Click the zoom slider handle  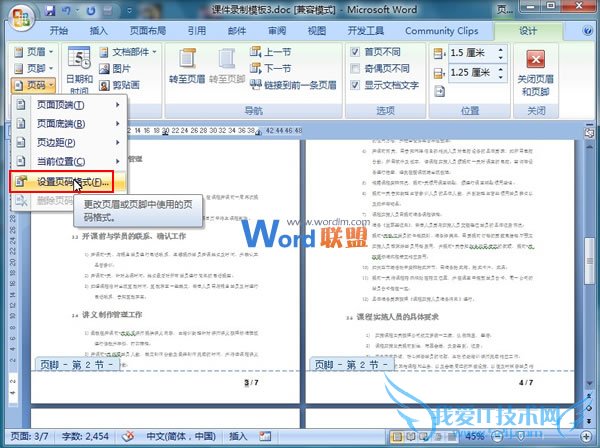click(520, 436)
